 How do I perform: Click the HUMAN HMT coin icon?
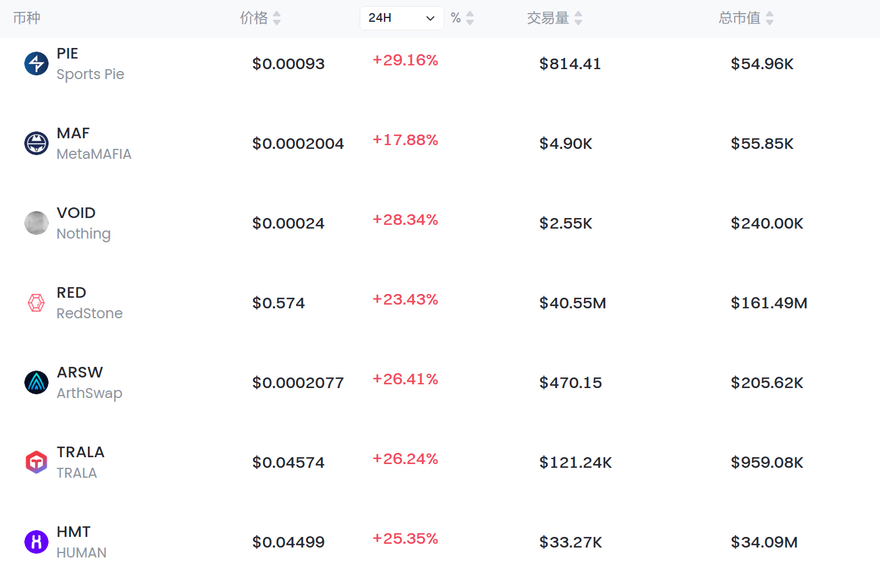[x=36, y=542]
